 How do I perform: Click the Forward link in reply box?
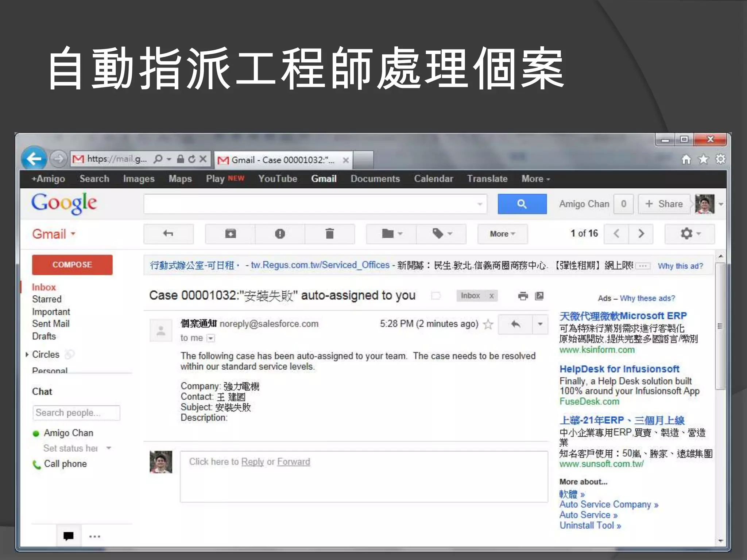pos(294,462)
